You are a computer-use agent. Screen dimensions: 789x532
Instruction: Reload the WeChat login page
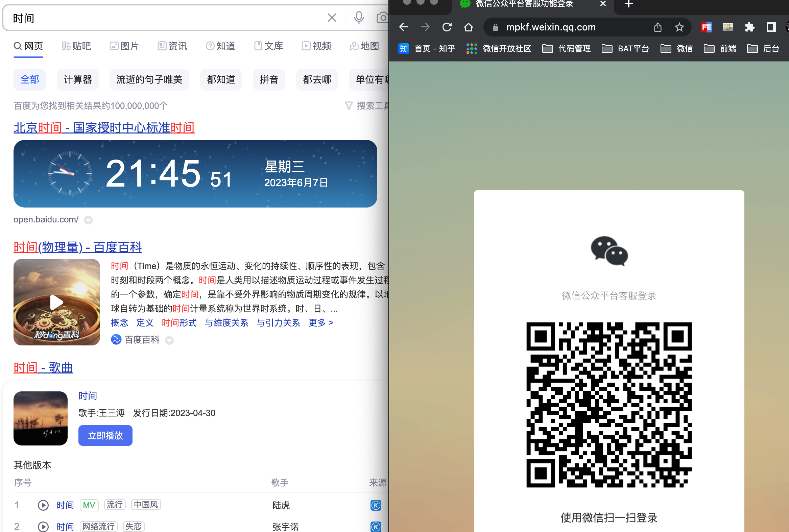coord(447,27)
